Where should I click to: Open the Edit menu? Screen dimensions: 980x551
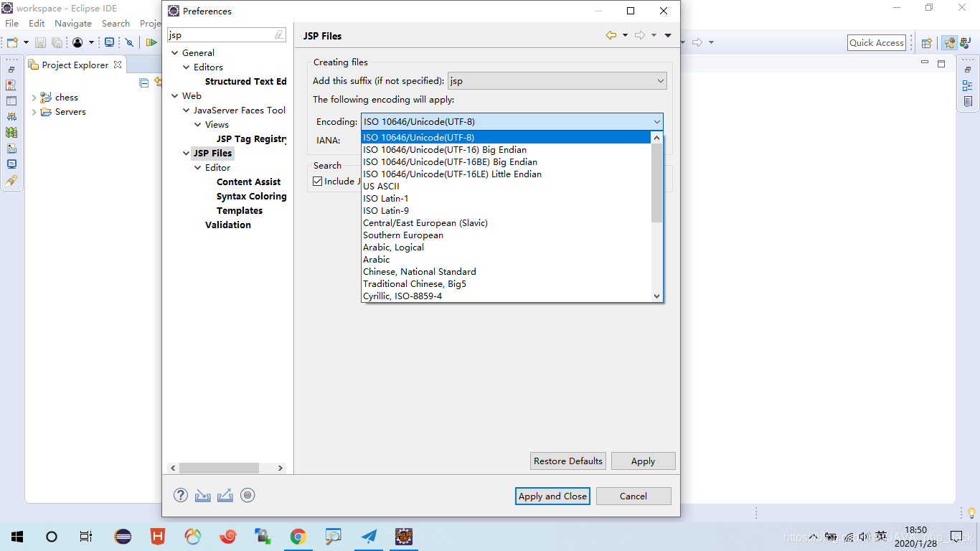[37, 24]
